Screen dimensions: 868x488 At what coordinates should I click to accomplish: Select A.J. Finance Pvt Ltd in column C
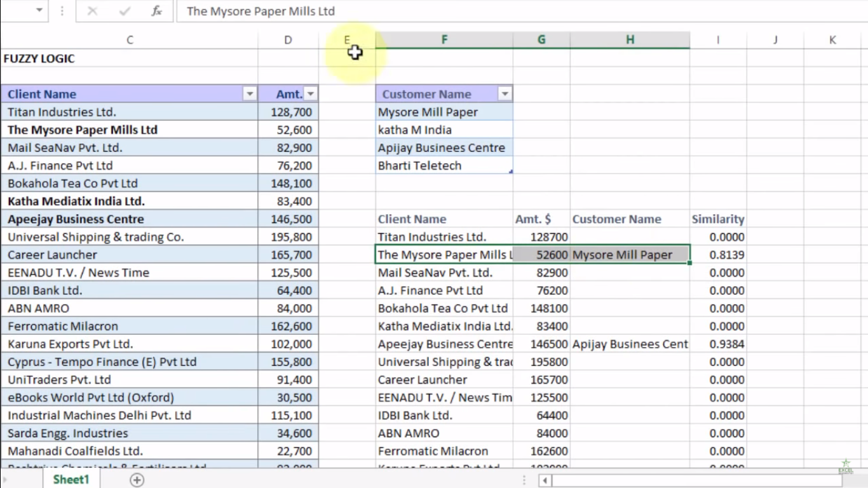pyautogui.click(x=130, y=165)
